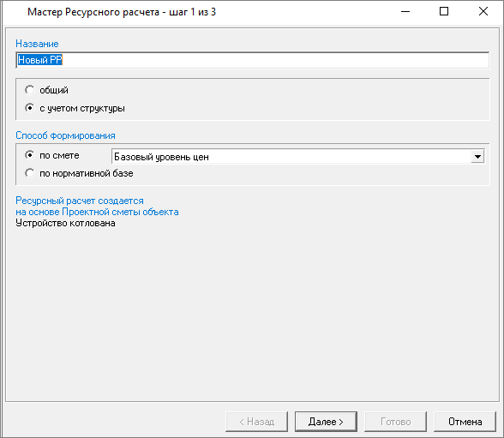The width and height of the screenshot is (504, 438).
Task: Minimize the wizard window
Action: (x=405, y=11)
